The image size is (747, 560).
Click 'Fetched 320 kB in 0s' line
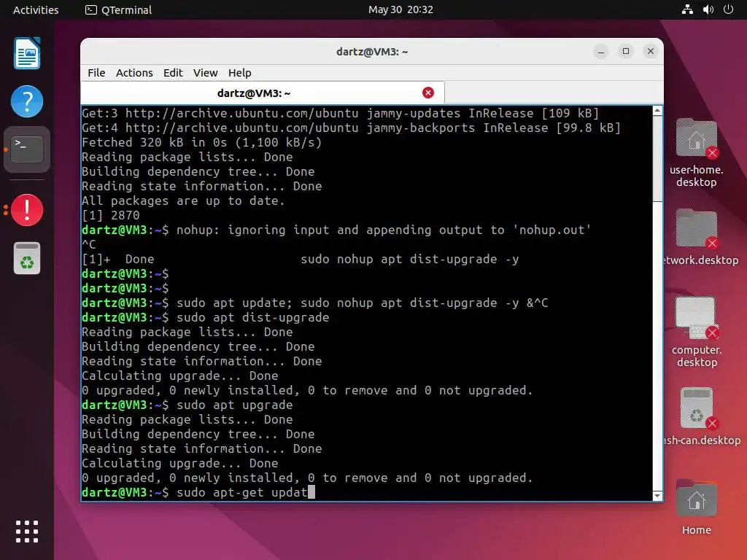click(201, 142)
